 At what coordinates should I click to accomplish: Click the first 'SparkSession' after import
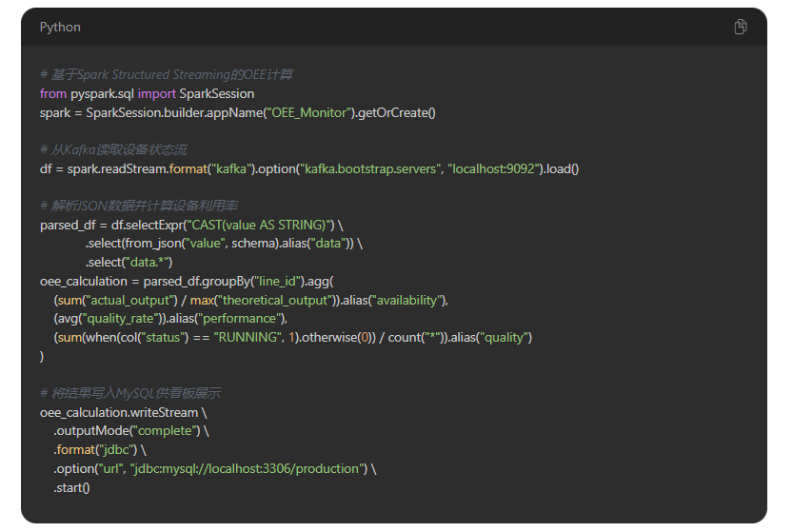point(217,94)
